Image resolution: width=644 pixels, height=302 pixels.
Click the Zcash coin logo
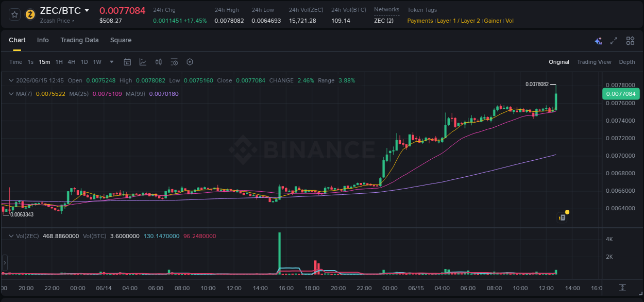(30, 14)
